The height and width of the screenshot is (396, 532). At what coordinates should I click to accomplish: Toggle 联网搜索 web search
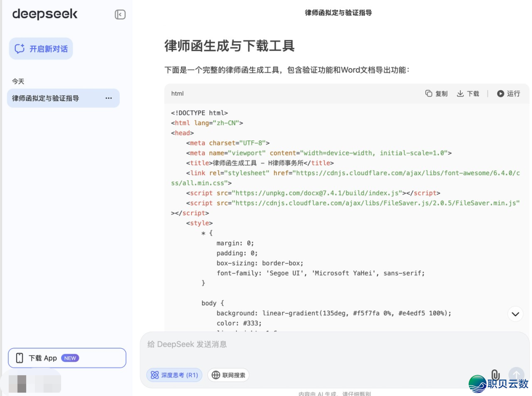(229, 375)
